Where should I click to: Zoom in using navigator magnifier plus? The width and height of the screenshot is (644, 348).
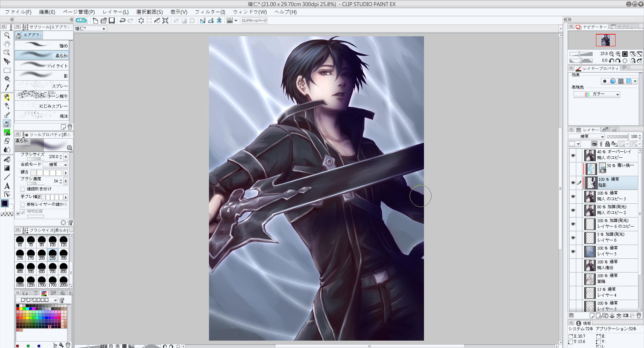point(618,54)
